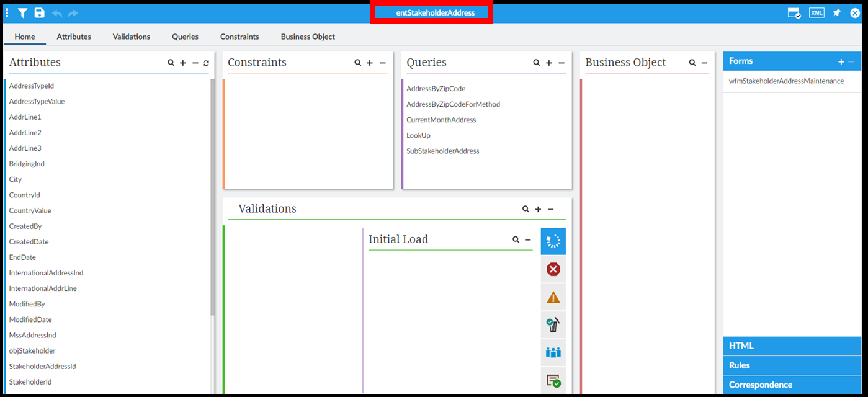The height and width of the screenshot is (397, 868).
Task: Click the filter funnel icon
Action: (22, 13)
